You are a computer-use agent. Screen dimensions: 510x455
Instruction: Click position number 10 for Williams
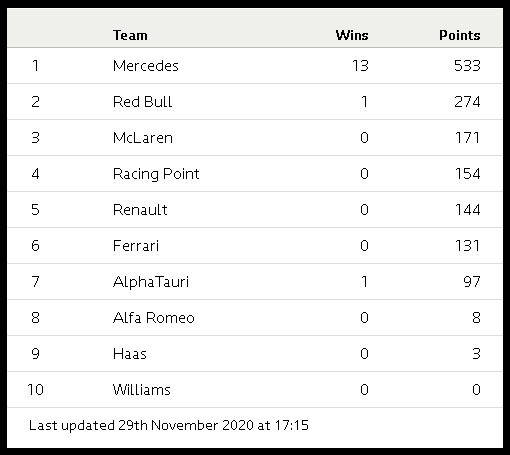[x=35, y=390]
